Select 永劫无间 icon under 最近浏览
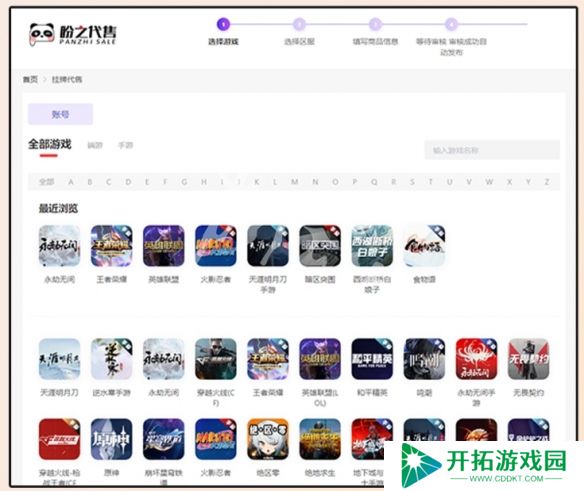The image size is (584, 491). tap(60, 246)
